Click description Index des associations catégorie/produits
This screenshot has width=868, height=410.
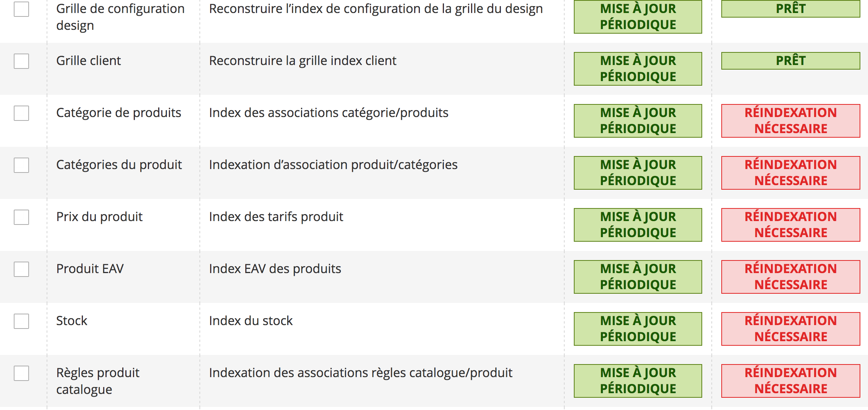pyautogui.click(x=329, y=113)
